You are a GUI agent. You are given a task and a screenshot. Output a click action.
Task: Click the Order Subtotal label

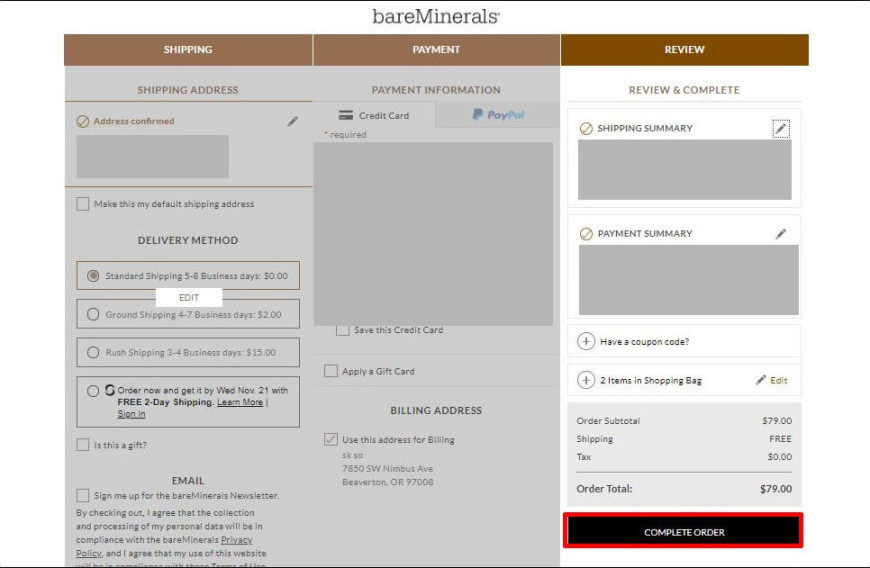click(x=608, y=420)
